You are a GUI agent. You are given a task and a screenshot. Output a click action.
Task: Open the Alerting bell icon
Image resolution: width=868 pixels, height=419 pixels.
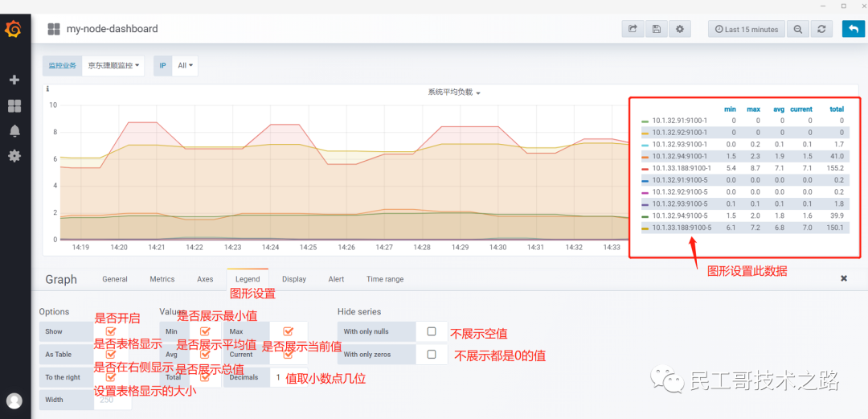pyautogui.click(x=14, y=131)
